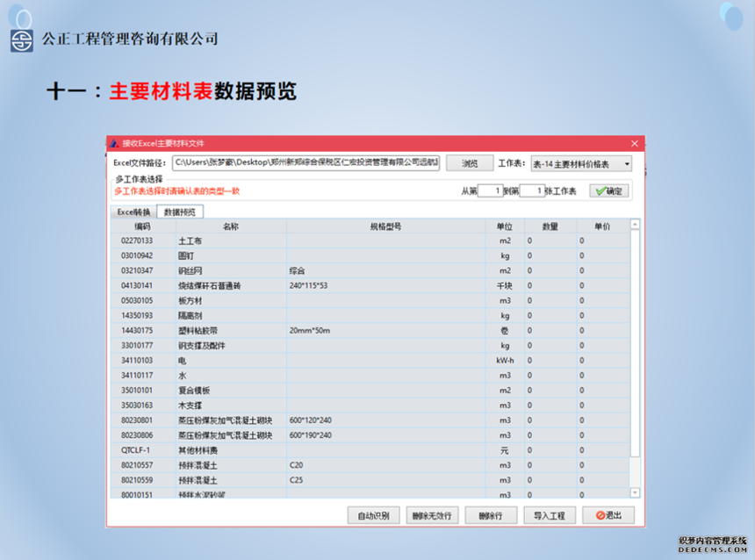This screenshot has width=755, height=560.
Task: Click the 从第 starting sheet number field
Action: (491, 190)
